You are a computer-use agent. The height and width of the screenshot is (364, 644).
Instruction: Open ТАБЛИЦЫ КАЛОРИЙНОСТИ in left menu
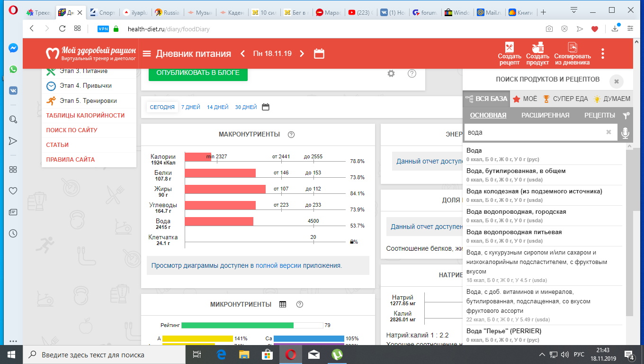pyautogui.click(x=85, y=115)
